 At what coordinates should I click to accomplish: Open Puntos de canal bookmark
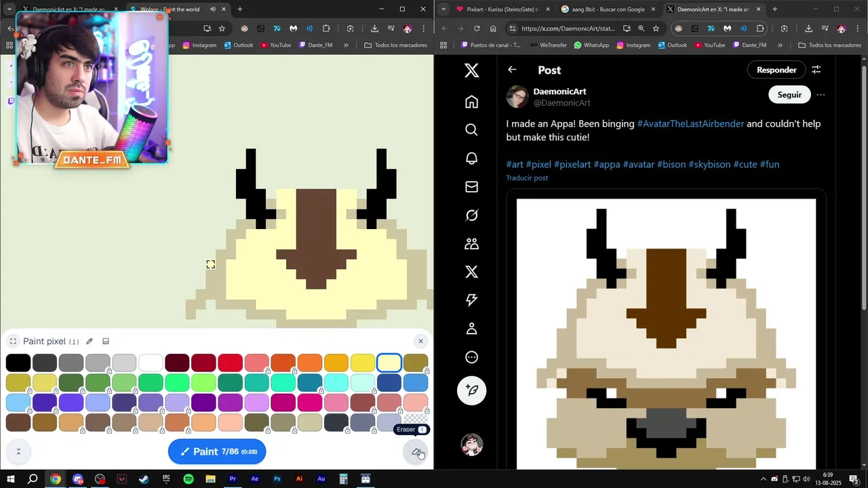tap(491, 45)
